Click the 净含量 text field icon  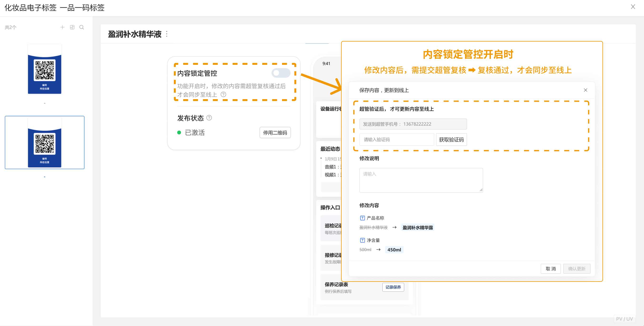coord(362,240)
